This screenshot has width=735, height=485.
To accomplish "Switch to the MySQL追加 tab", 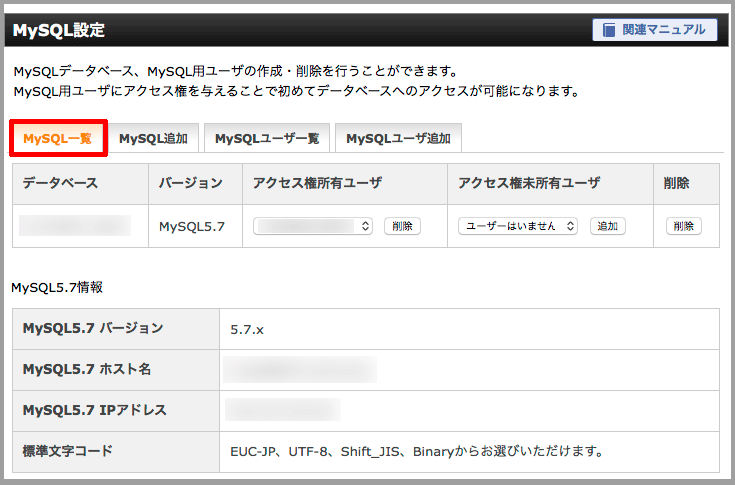I will 154,138.
